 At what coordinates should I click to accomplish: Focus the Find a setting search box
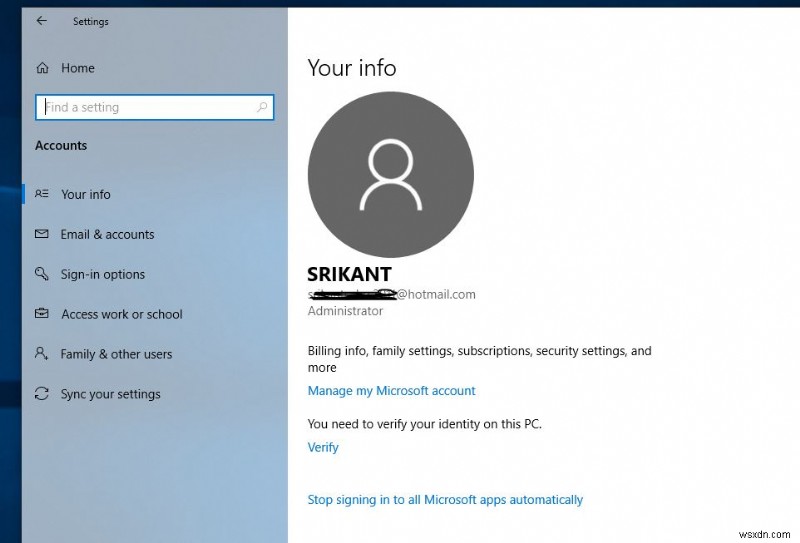pos(155,107)
